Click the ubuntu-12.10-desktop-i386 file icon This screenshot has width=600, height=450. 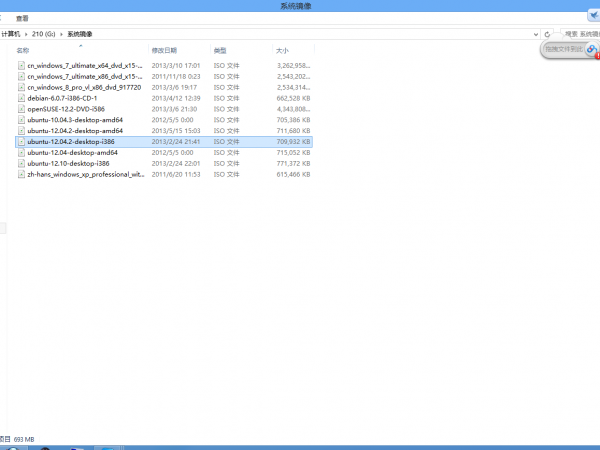point(21,163)
